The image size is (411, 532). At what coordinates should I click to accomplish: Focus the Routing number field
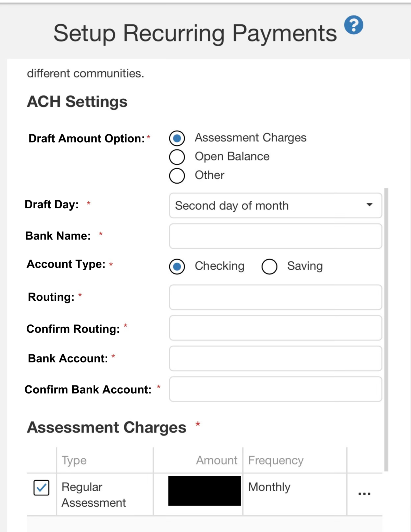pyautogui.click(x=275, y=297)
